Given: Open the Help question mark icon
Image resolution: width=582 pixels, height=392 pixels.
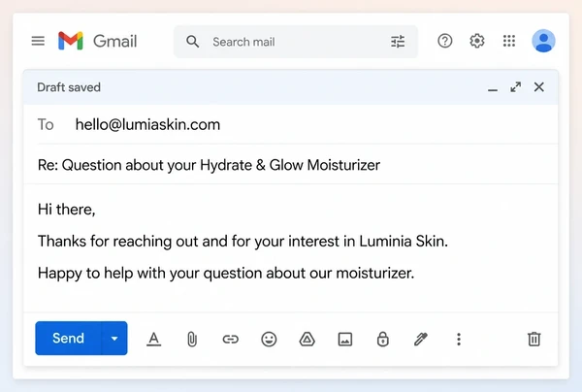Looking at the screenshot, I should tap(444, 41).
